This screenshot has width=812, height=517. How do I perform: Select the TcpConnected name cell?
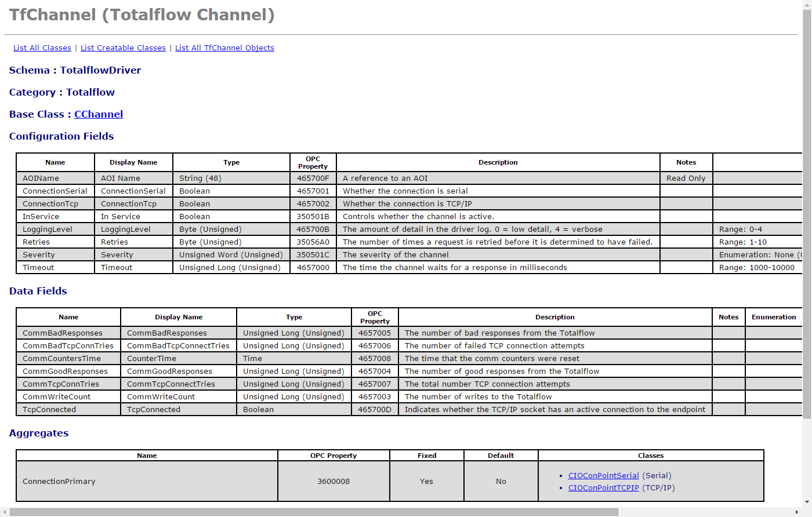pos(49,410)
